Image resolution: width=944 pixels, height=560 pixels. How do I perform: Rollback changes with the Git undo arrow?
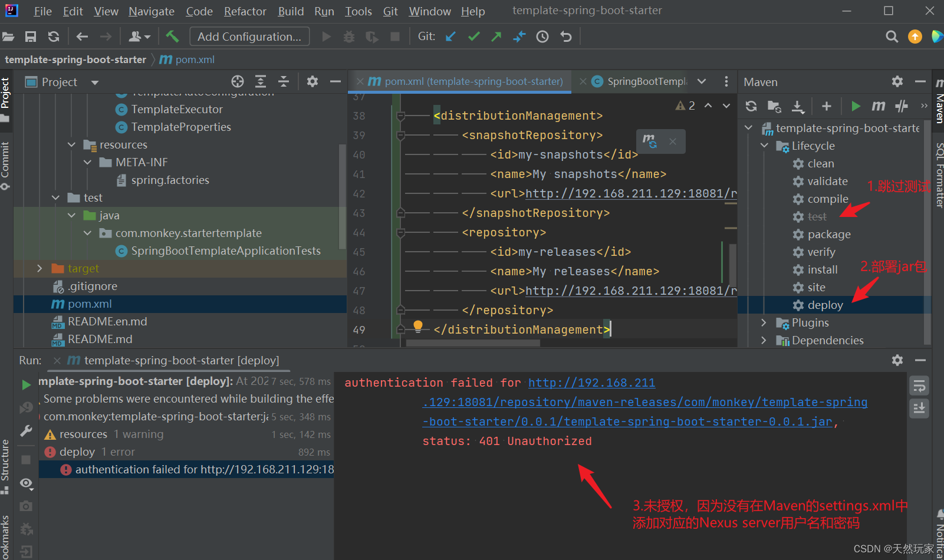(566, 37)
